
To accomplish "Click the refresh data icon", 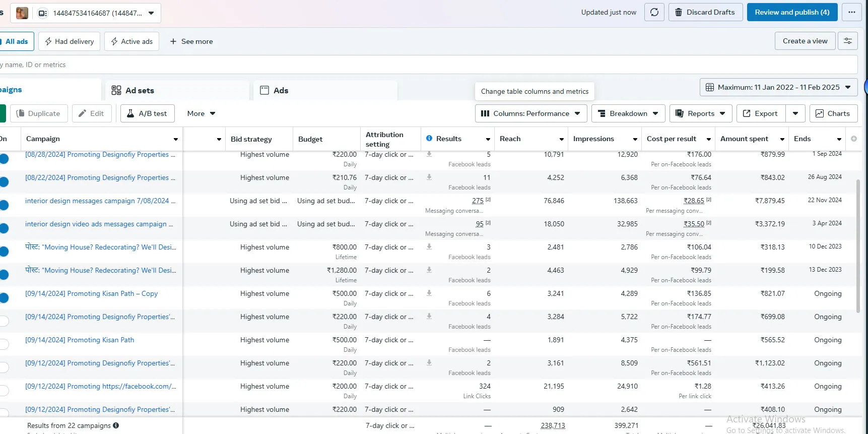I will [x=654, y=12].
